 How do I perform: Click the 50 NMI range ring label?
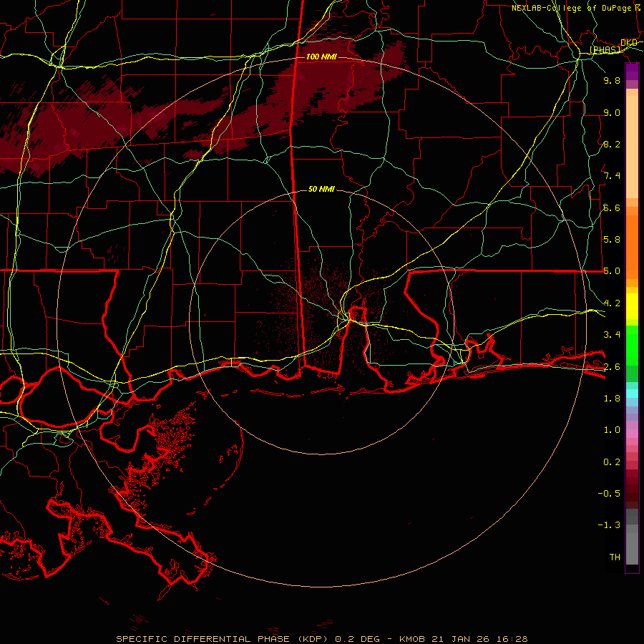coord(321,189)
